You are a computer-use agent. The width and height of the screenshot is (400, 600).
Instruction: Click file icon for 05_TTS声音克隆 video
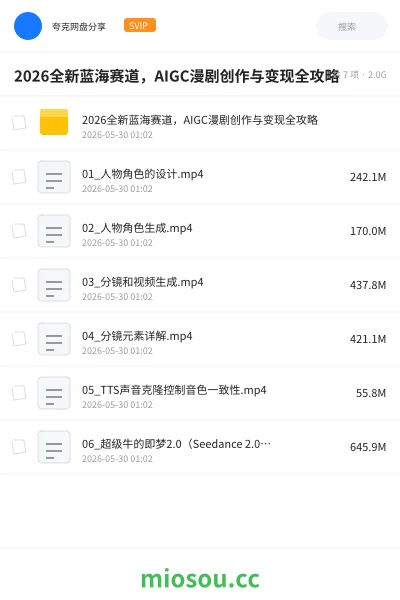point(54,393)
